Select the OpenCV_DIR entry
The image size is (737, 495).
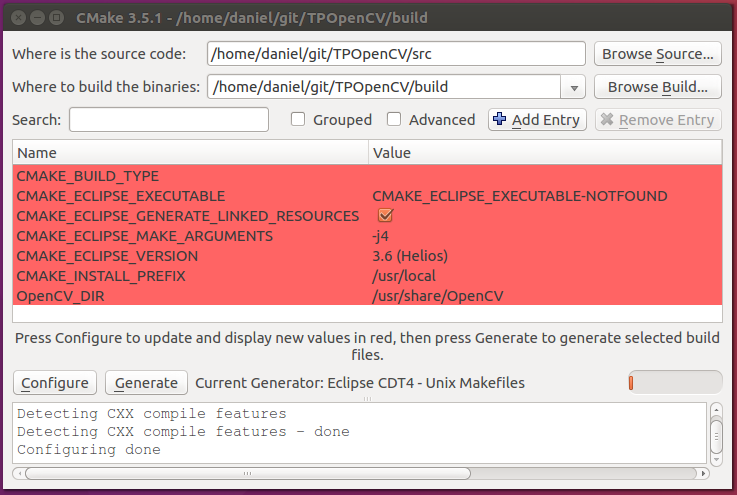(x=60, y=296)
